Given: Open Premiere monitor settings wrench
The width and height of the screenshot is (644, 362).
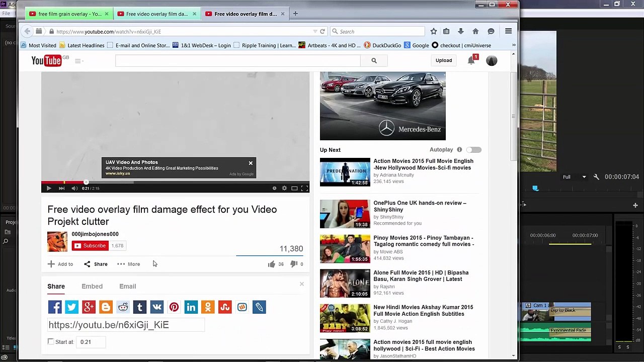Looking at the screenshot, I should pyautogui.click(x=596, y=177).
